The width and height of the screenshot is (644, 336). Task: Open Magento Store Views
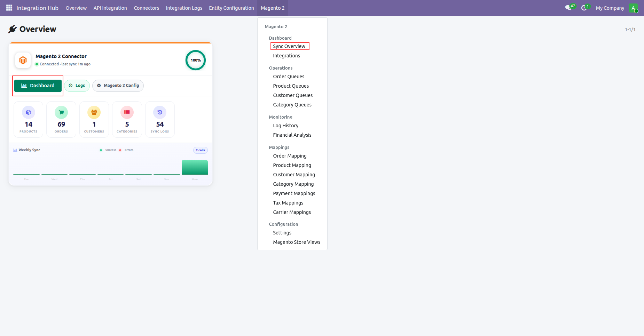[x=297, y=242]
